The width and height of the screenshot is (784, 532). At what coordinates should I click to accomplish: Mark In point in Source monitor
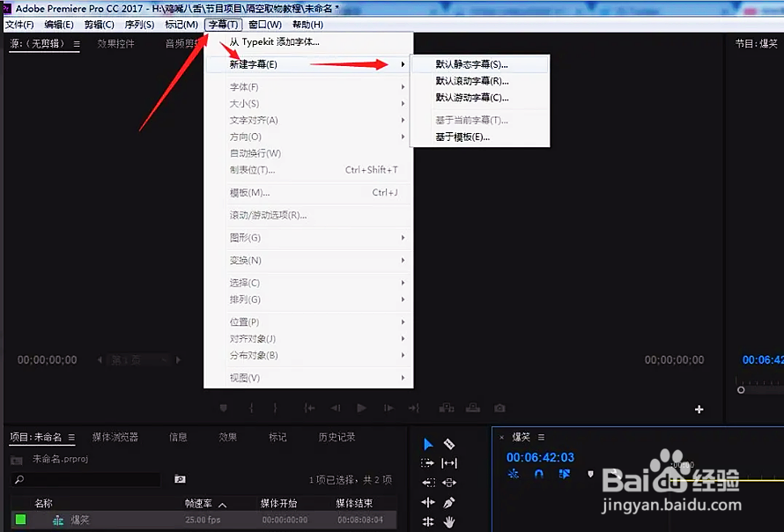(251, 408)
